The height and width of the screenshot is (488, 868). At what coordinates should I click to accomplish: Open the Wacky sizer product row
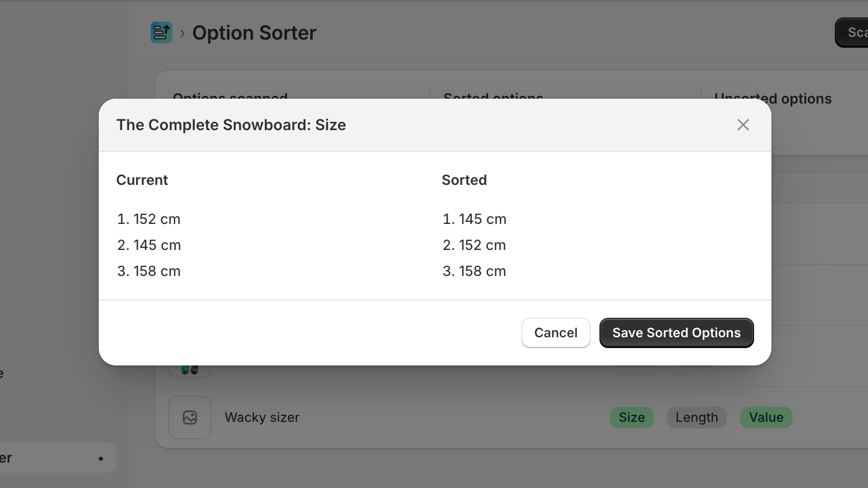tap(511, 418)
